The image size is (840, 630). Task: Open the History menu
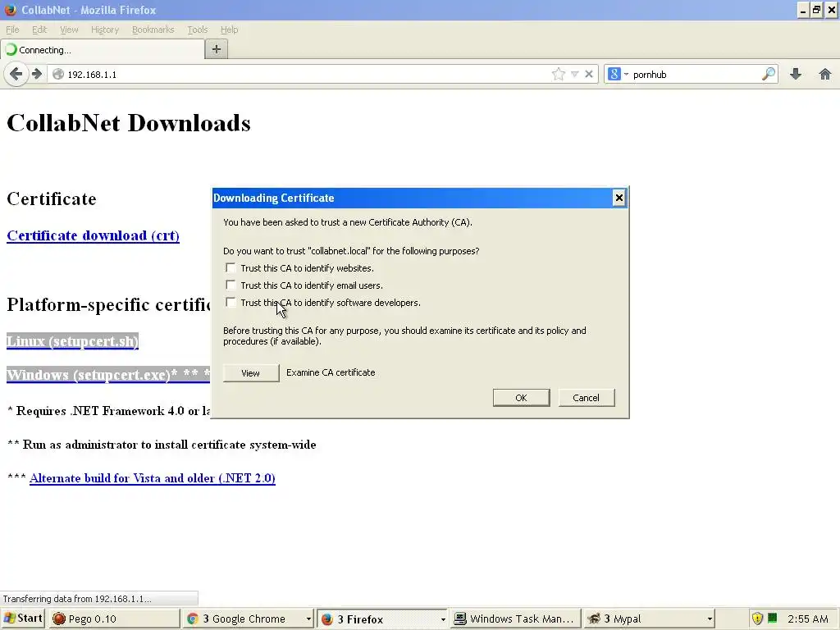pyautogui.click(x=104, y=30)
